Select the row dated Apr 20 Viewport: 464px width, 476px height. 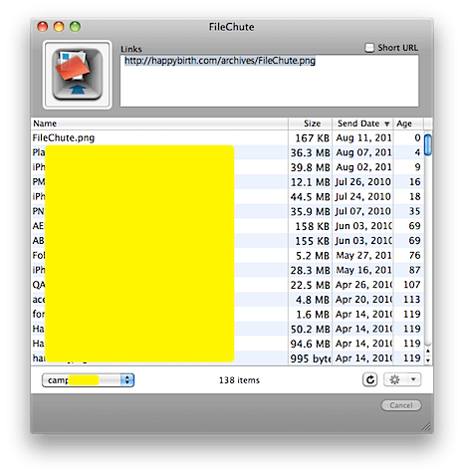coord(227,300)
